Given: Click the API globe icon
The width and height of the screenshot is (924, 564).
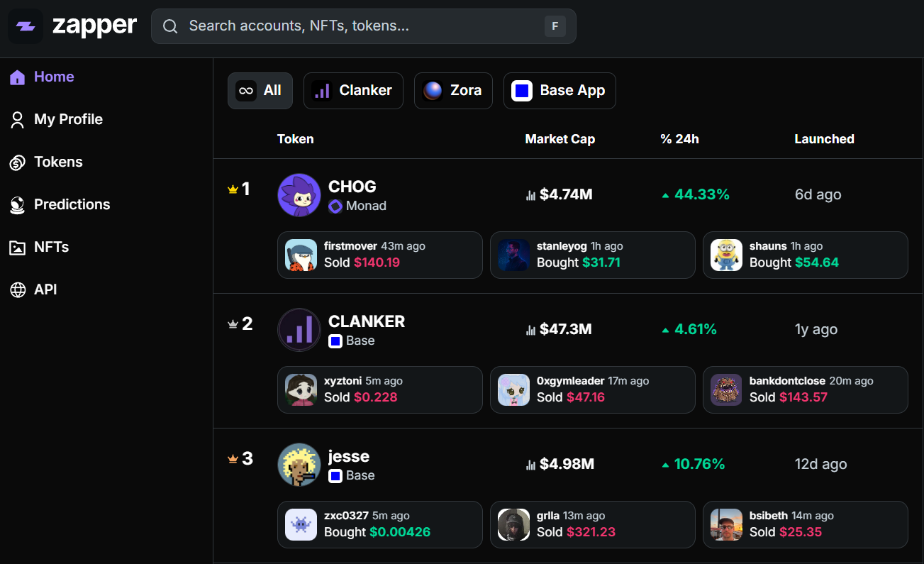Looking at the screenshot, I should [x=18, y=290].
